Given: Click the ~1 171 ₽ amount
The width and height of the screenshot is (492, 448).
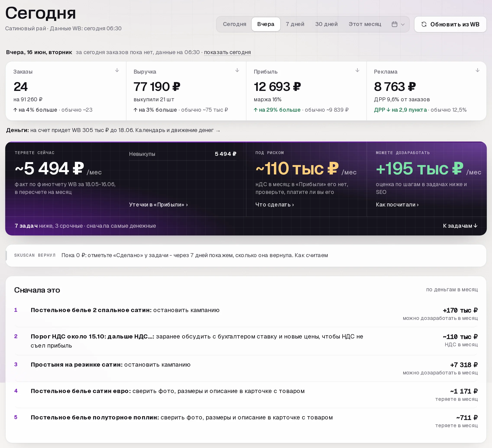Looking at the screenshot, I should pyautogui.click(x=464, y=391).
